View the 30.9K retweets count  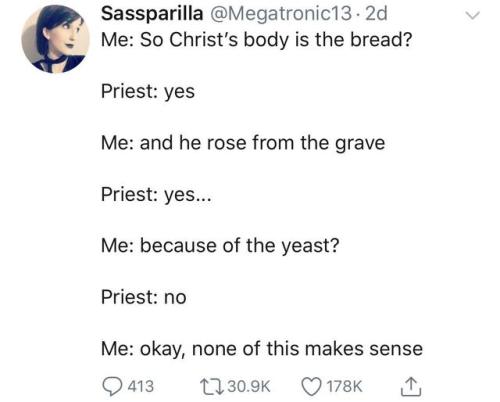point(249,387)
